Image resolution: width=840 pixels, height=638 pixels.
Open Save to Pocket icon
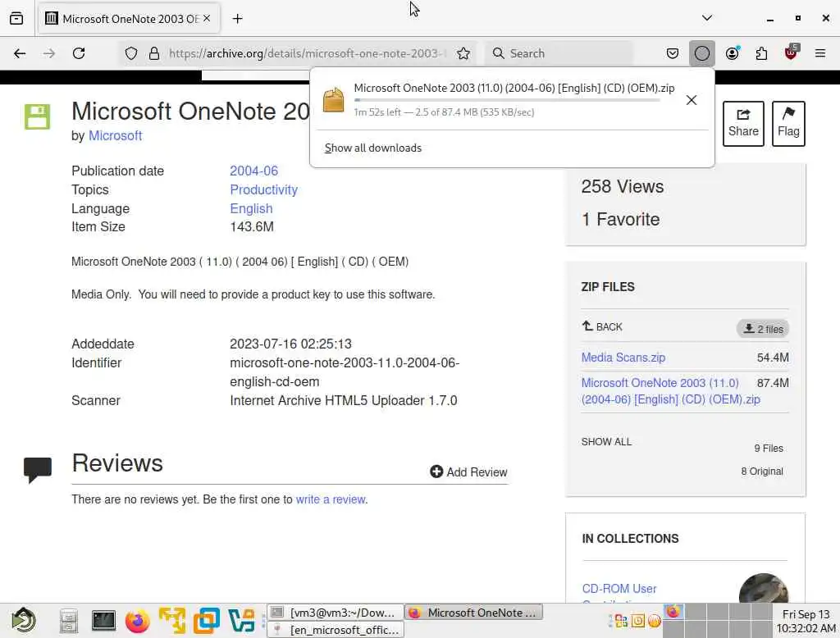(673, 53)
